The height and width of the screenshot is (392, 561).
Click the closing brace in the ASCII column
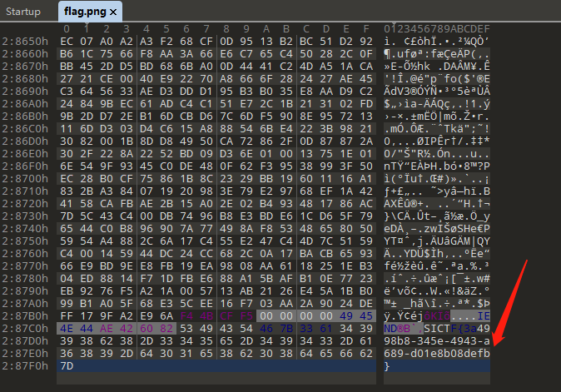click(387, 365)
